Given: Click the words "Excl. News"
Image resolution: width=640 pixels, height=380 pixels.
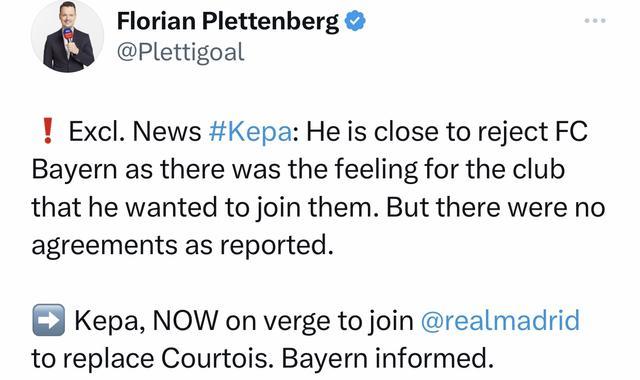Looking at the screenshot, I should tap(135, 132).
